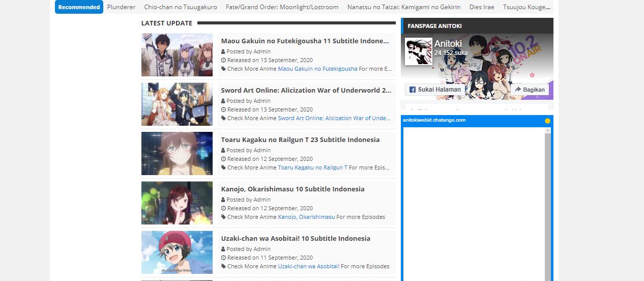The width and height of the screenshot is (644, 281).
Task: Click the Uzaki-chan wa Asobitai thumbnail
Action: [177, 252]
